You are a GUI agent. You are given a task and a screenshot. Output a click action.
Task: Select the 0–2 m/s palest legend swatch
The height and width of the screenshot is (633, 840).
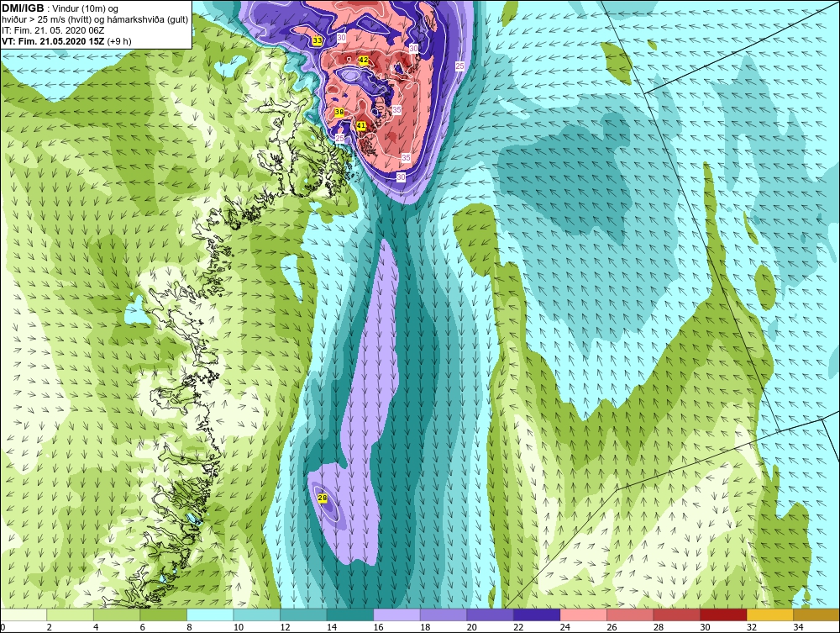click(24, 615)
